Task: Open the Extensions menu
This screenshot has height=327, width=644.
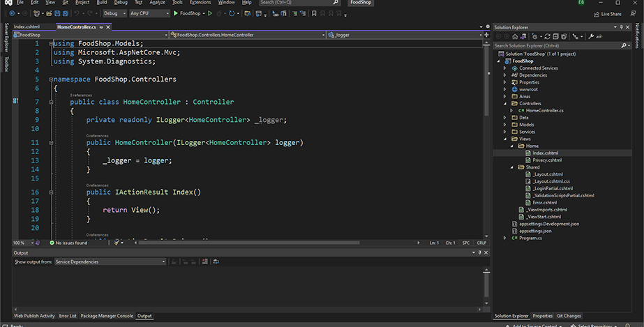Action: click(x=200, y=3)
